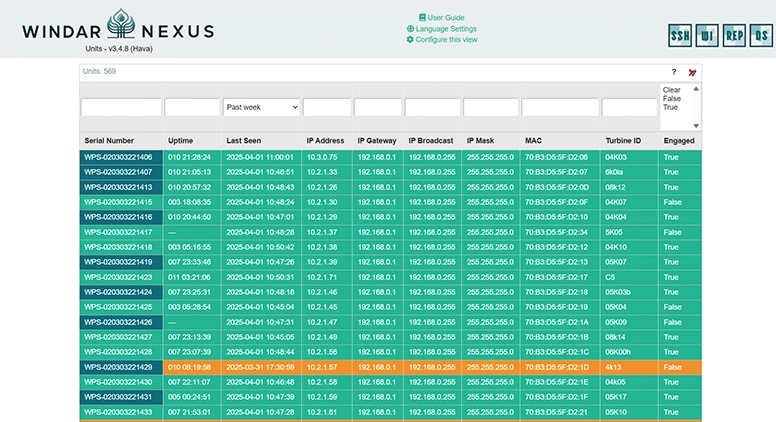The image size is (776, 422).
Task: Click the red clear-filters icon
Action: (692, 72)
